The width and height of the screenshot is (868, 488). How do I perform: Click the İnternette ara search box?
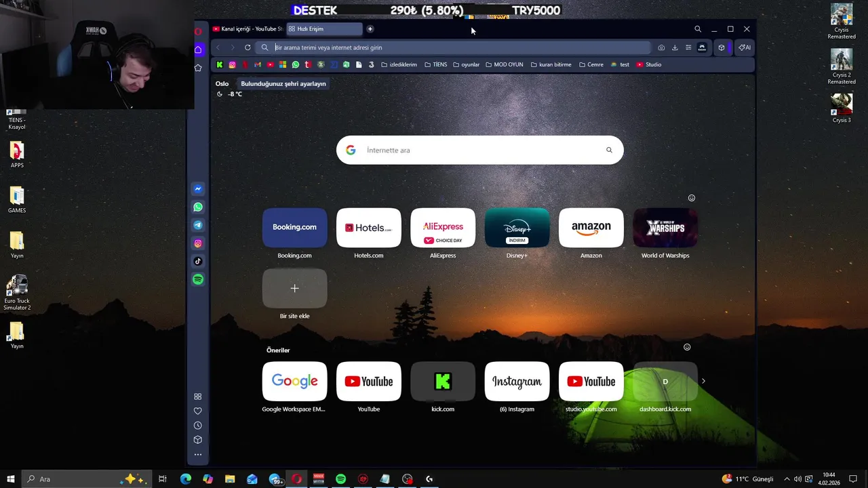479,150
